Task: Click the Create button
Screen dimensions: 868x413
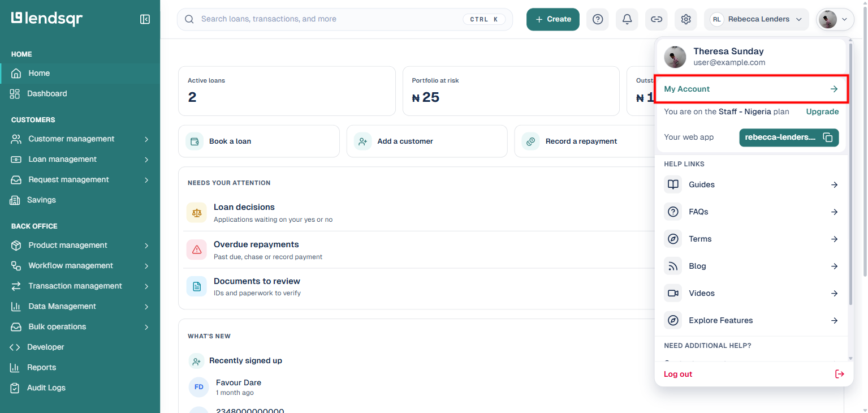Action: [x=553, y=19]
